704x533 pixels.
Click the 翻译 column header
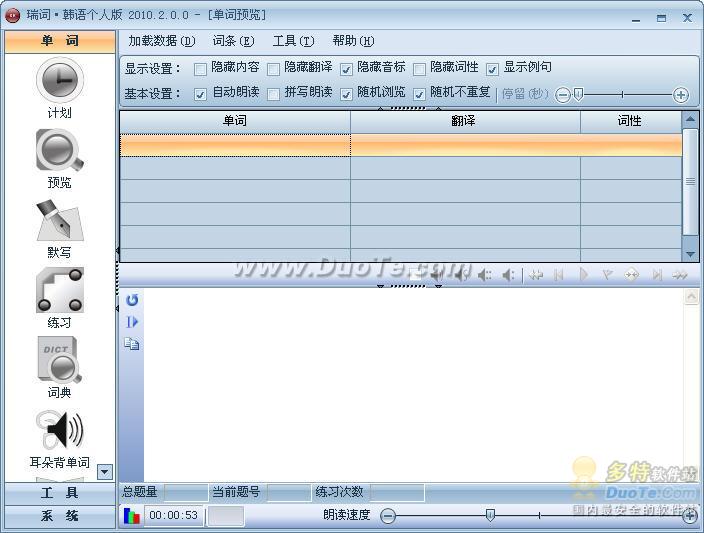click(465, 121)
